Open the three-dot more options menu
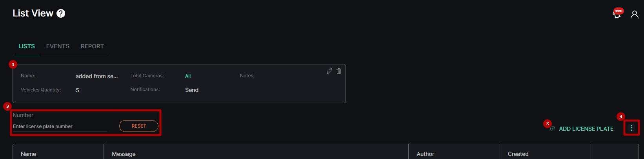The height and width of the screenshot is (159, 644). point(631,128)
